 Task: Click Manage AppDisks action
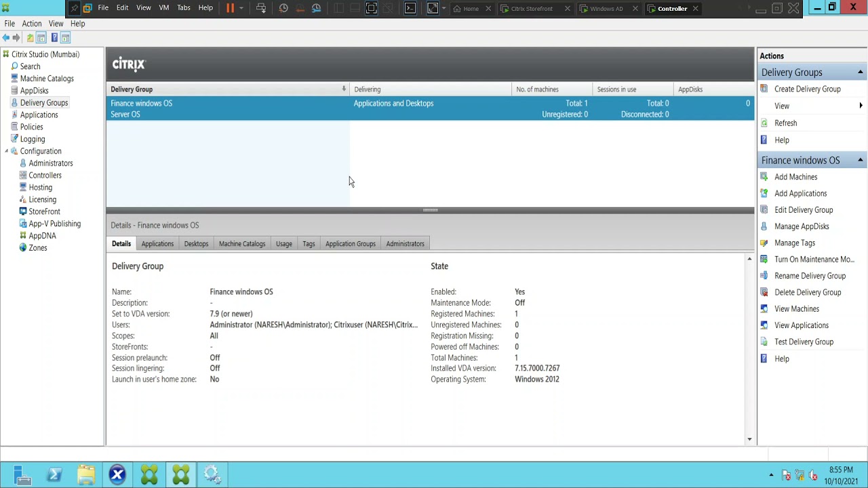(802, 226)
